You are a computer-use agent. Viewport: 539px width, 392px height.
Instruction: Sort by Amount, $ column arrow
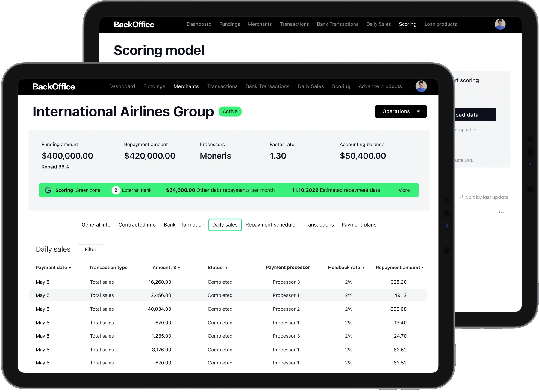tap(179, 268)
